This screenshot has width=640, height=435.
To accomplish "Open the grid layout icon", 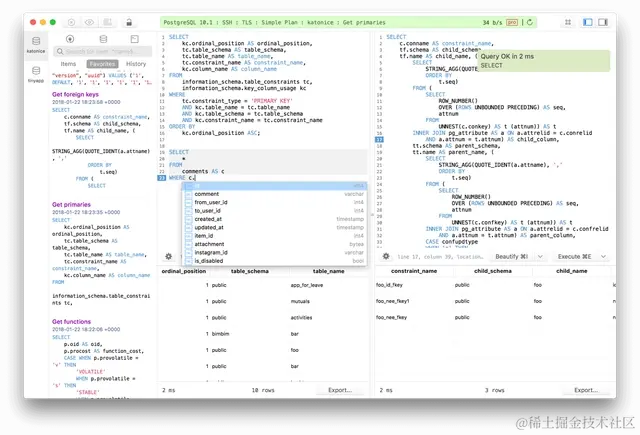I will (x=568, y=22).
